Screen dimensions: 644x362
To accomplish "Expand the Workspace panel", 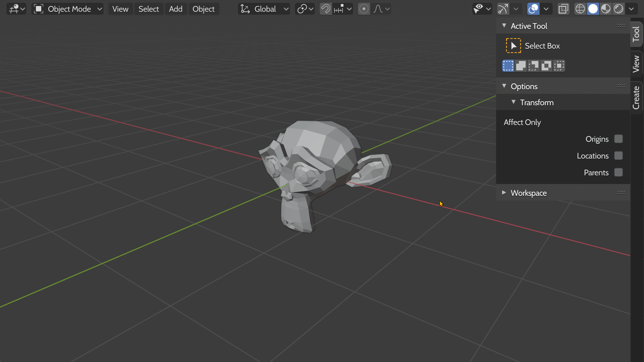I will (x=528, y=193).
